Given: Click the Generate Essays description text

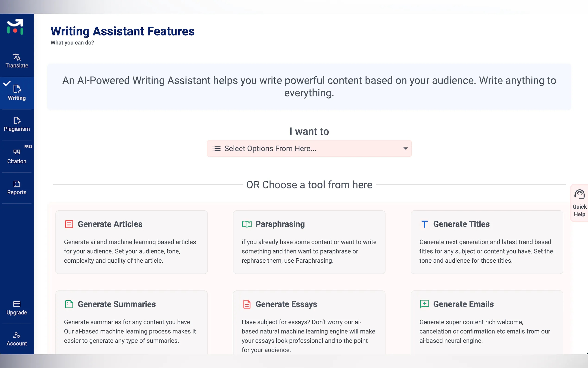Looking at the screenshot, I should click(308, 336).
